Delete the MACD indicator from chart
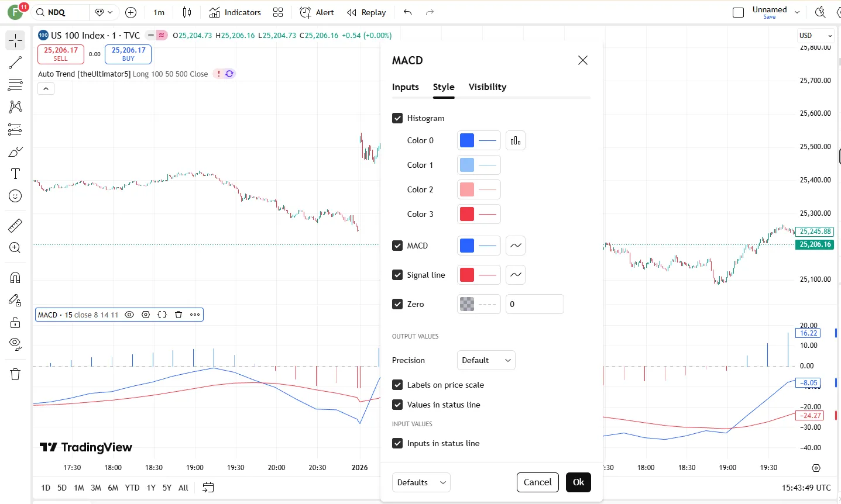Image resolution: width=841 pixels, height=504 pixels. (x=179, y=315)
